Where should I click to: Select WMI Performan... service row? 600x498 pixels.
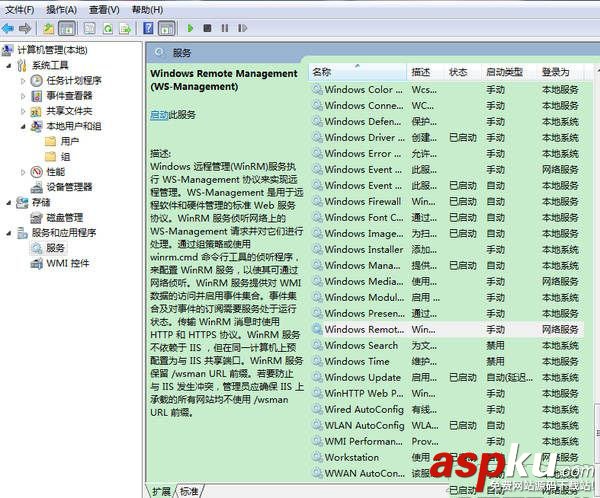(447, 442)
